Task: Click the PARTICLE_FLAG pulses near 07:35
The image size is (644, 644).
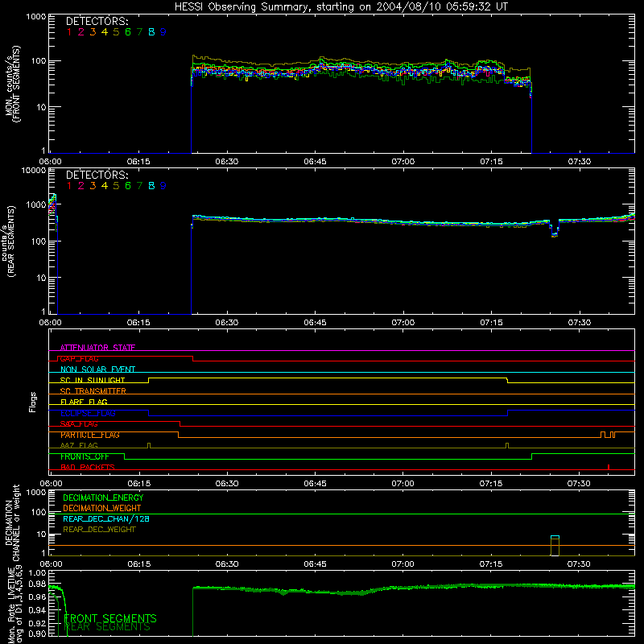Action: coord(608,435)
